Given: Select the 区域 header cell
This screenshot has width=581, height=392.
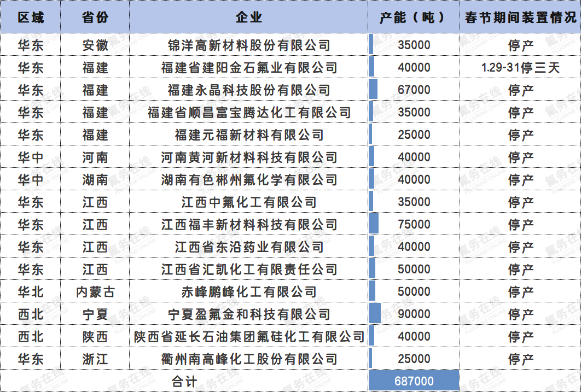Looking at the screenshot, I should pos(31,17).
